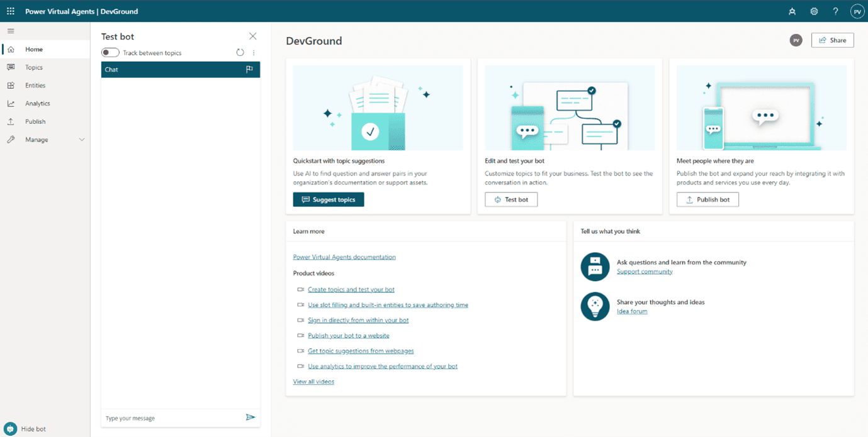
Task: Collapse the navigation hamburger menu
Action: [11, 31]
